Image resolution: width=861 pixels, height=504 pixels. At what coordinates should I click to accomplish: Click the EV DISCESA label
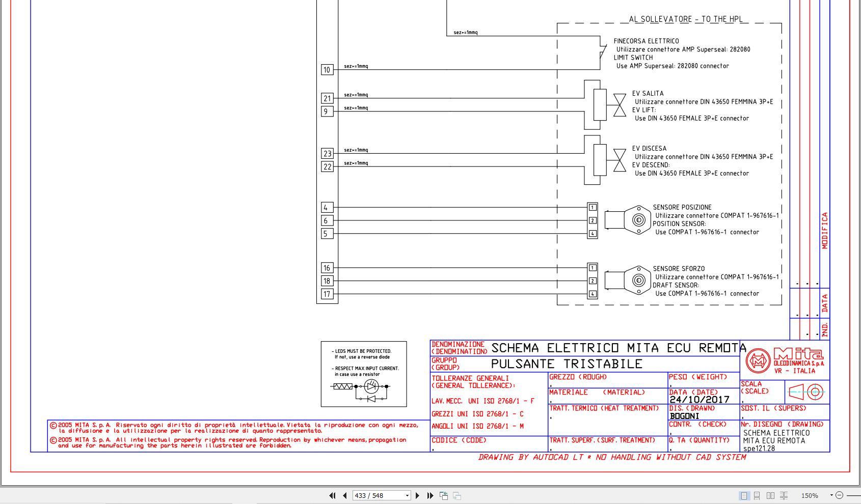[649, 149]
